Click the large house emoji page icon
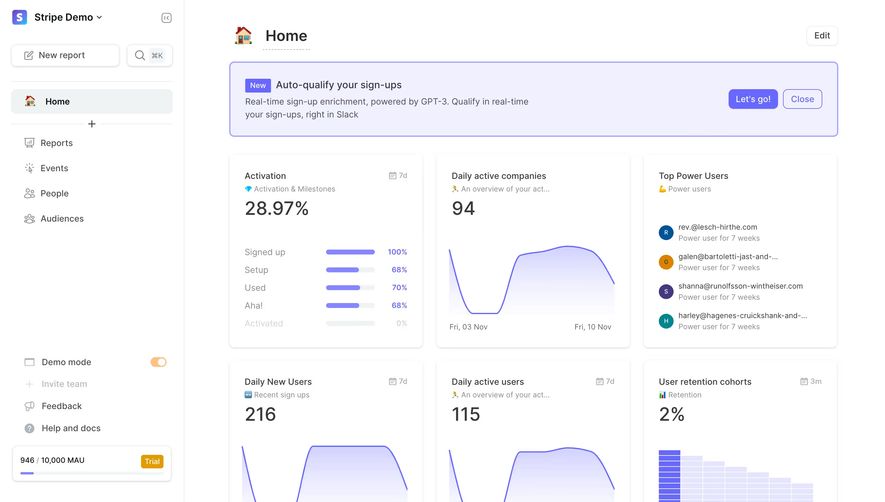Screen dimensions: 885x502 pyautogui.click(x=243, y=36)
